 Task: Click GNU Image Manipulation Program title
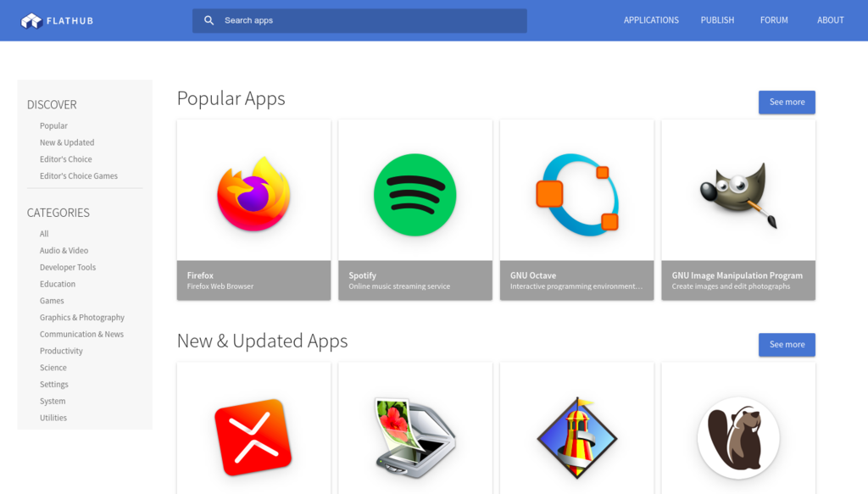(737, 275)
